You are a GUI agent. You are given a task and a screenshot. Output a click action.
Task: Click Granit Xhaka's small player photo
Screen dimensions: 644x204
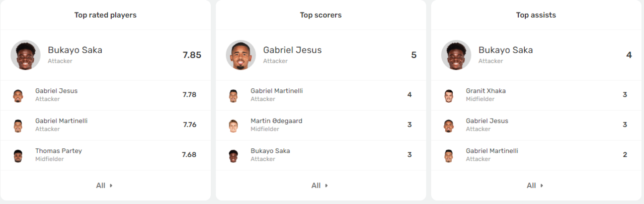449,95
